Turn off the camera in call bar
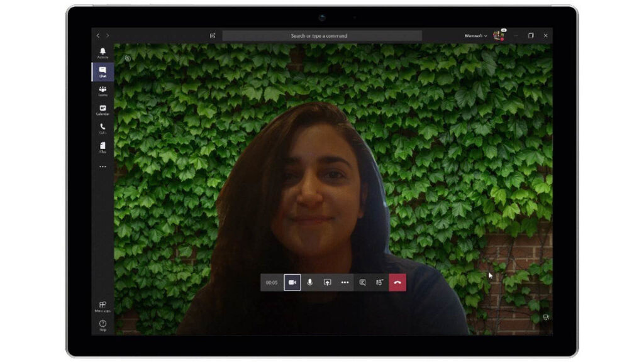 (292, 283)
